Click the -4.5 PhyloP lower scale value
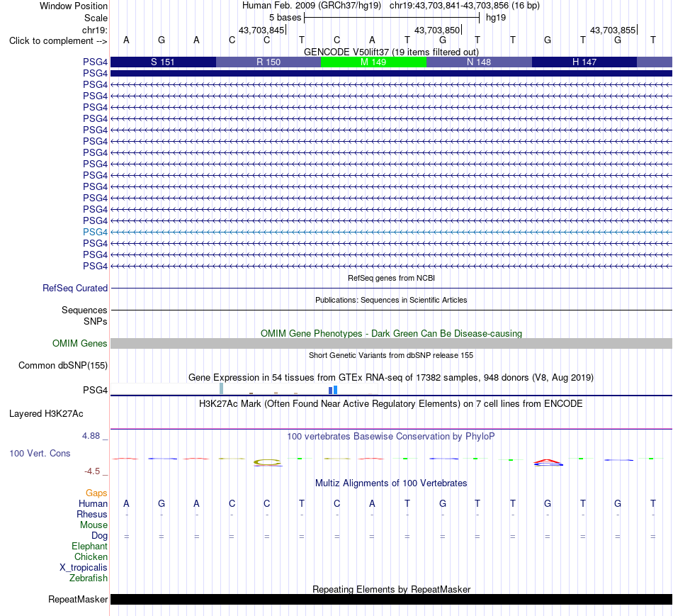This screenshot has width=673, height=616. (x=92, y=471)
